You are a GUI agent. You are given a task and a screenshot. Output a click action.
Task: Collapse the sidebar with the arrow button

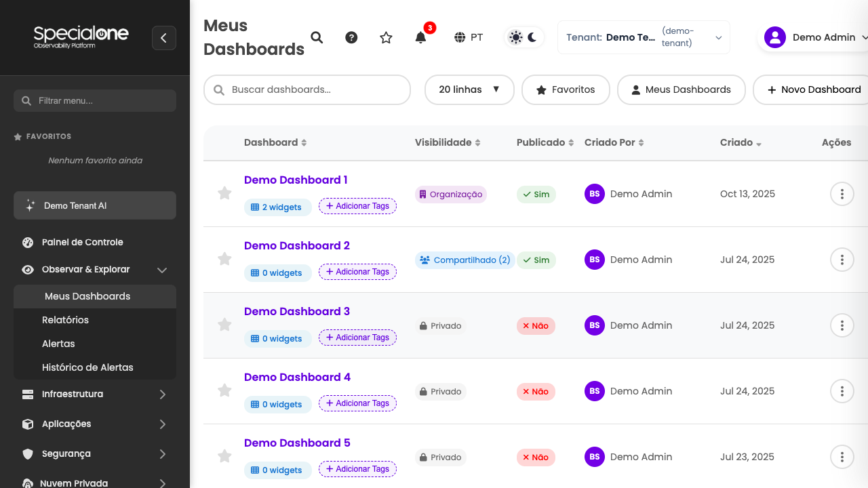pyautogui.click(x=164, y=38)
